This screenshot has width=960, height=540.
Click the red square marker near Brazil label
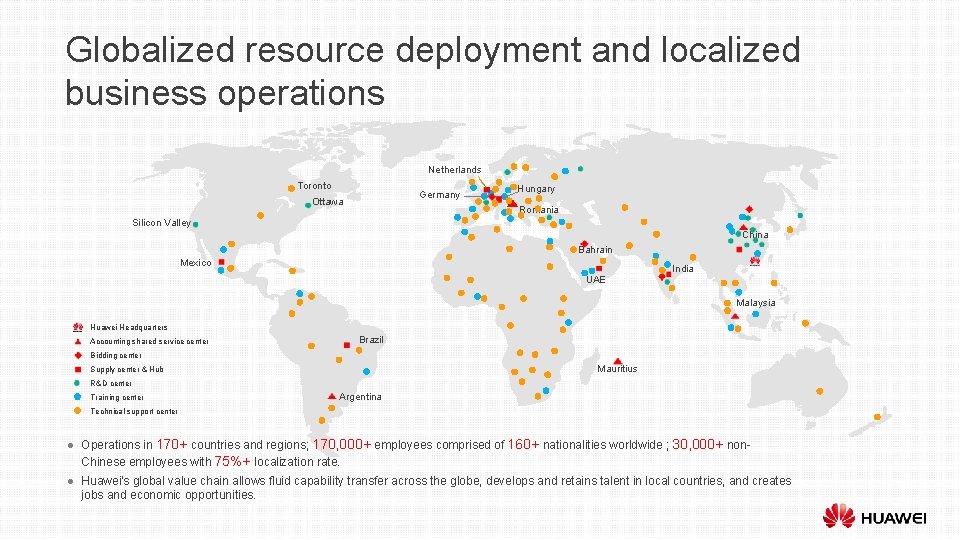pos(347,345)
